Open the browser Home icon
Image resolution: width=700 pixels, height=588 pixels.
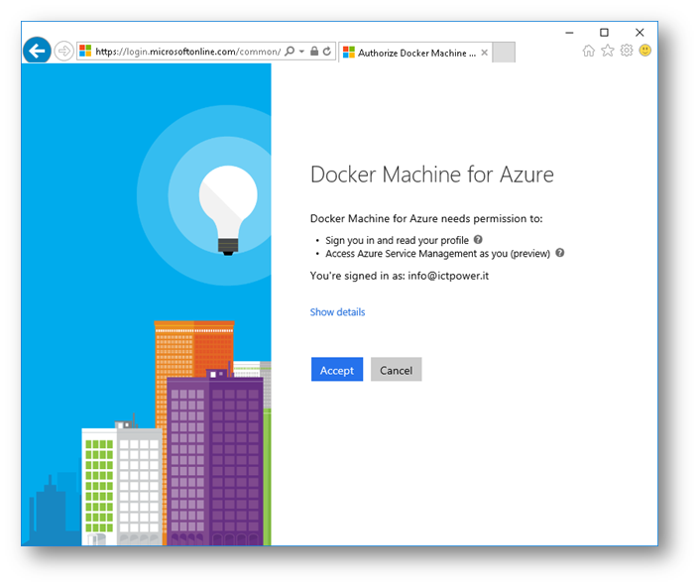tap(589, 51)
